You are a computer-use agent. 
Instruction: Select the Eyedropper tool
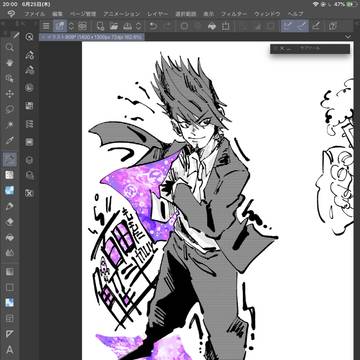tap(10, 141)
